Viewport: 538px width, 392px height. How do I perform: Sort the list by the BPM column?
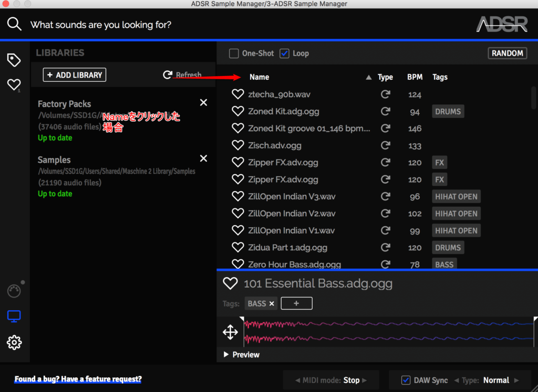(415, 77)
